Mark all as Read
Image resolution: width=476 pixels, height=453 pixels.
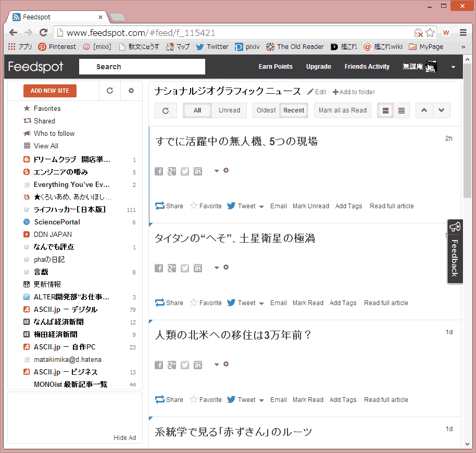click(343, 110)
